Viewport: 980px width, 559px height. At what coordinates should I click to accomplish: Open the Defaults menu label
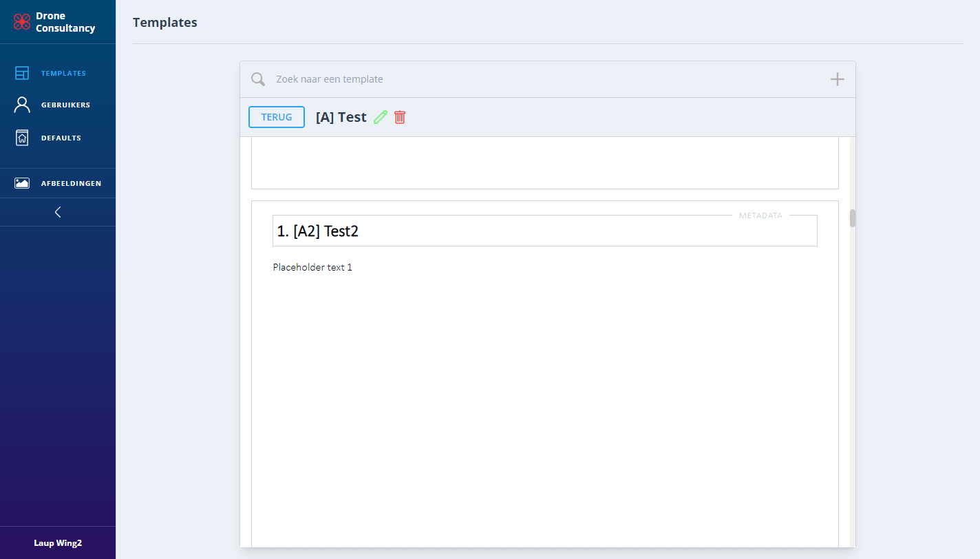pos(61,138)
